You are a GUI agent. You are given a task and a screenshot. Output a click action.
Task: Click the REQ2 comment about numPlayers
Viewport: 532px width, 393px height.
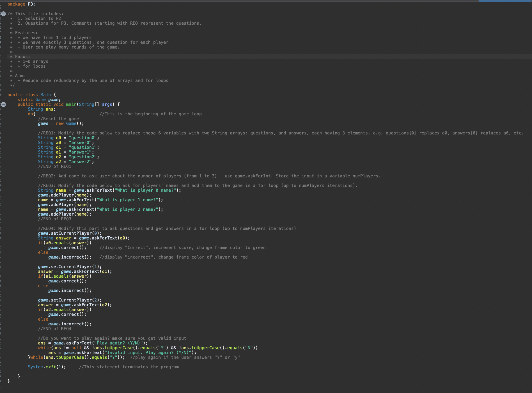[209, 176]
